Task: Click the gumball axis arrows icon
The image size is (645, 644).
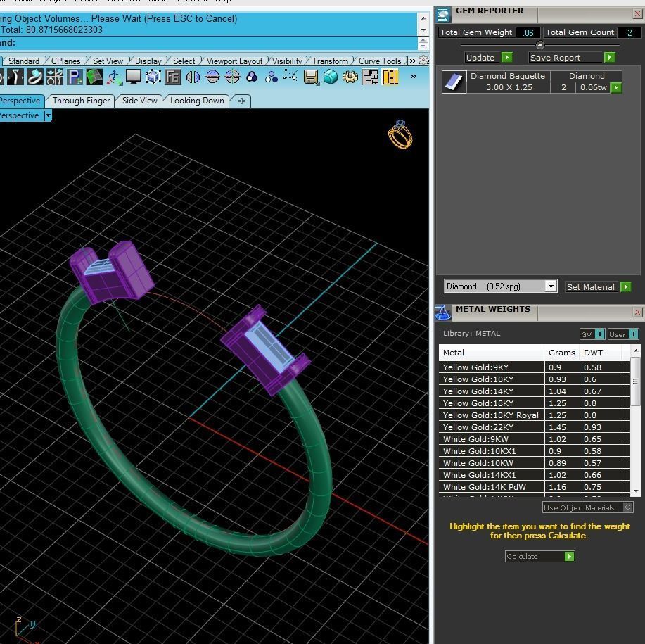Action: 114,77
